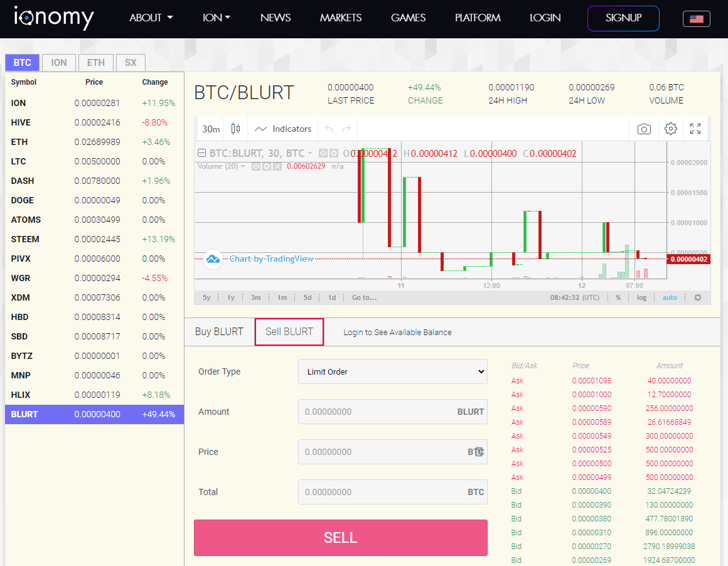Click the Bid order at price 0.00000400
The width and height of the screenshot is (728, 566).
pos(602,491)
